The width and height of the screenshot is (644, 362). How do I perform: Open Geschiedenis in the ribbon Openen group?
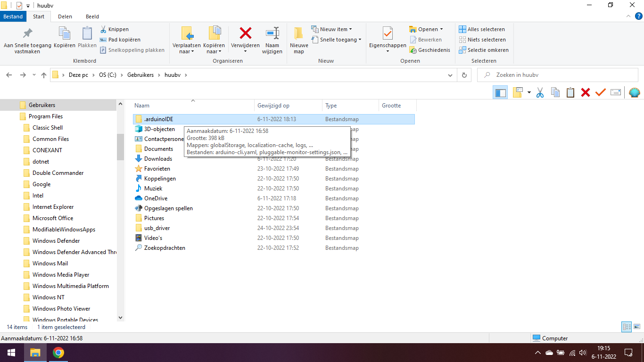click(x=429, y=50)
